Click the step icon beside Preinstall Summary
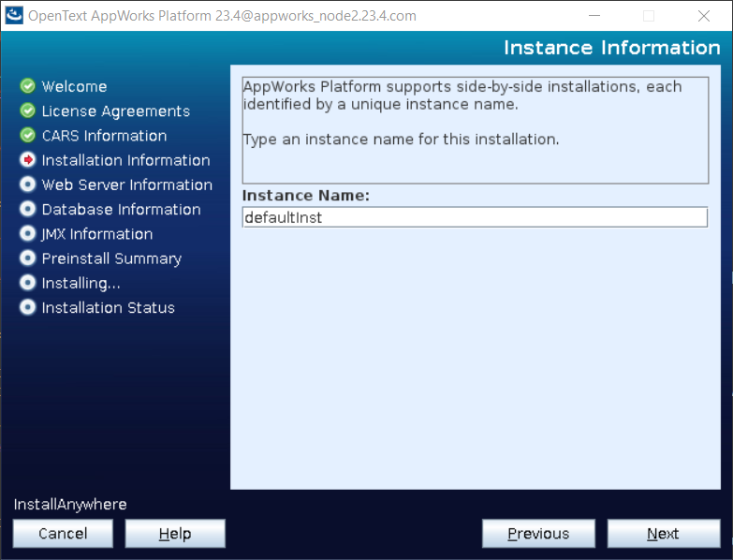The width and height of the screenshot is (733, 560). point(27,258)
